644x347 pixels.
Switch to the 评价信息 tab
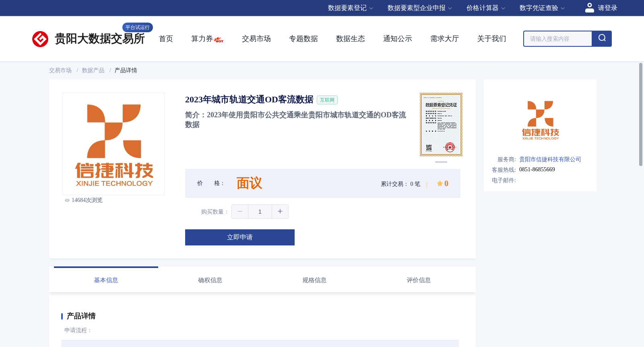pos(419,280)
